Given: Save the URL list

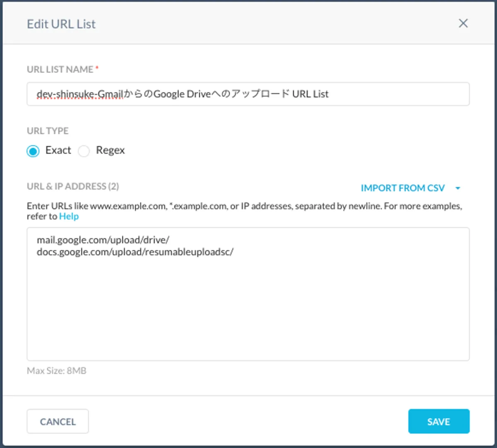Looking at the screenshot, I should pos(439,422).
